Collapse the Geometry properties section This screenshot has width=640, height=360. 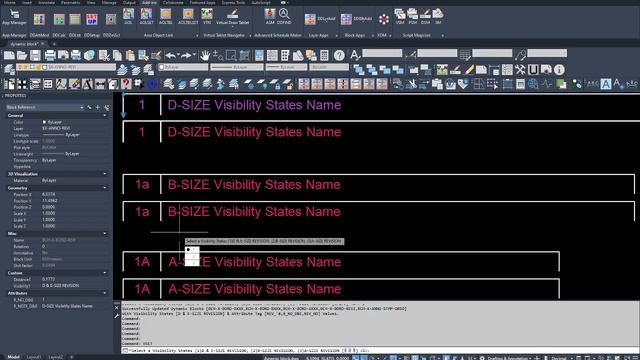[105, 188]
